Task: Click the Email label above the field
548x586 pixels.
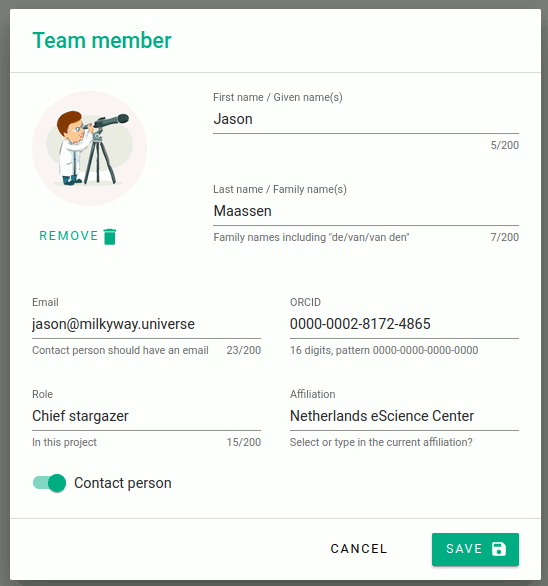Action: [x=45, y=302]
